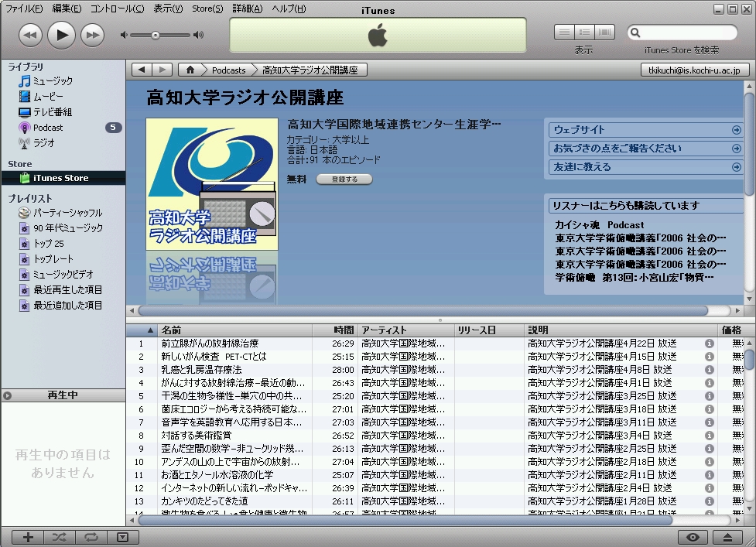Viewport: 756px width, 547px height.
Task: Toggle sort order with the number column arrow
Action: click(x=142, y=330)
